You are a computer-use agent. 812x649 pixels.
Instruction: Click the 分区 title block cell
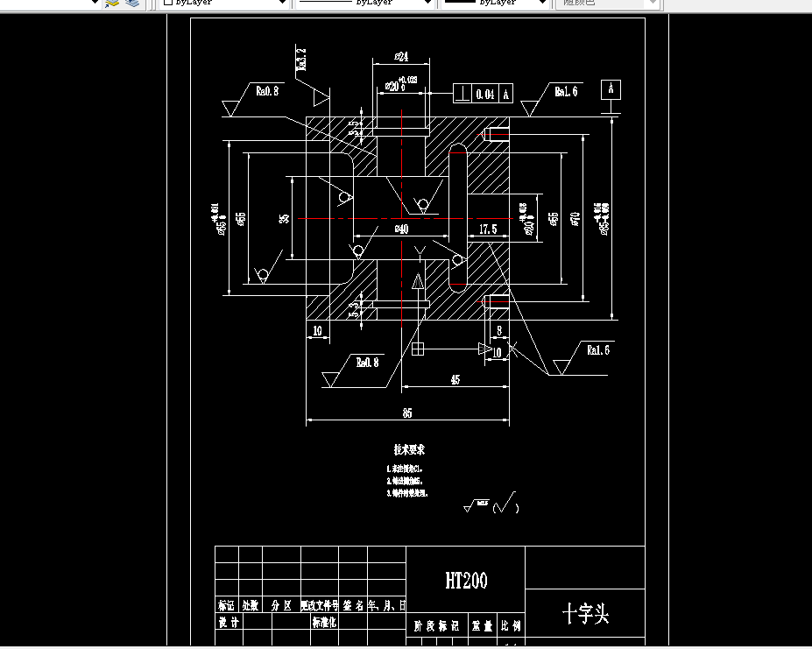(x=281, y=605)
